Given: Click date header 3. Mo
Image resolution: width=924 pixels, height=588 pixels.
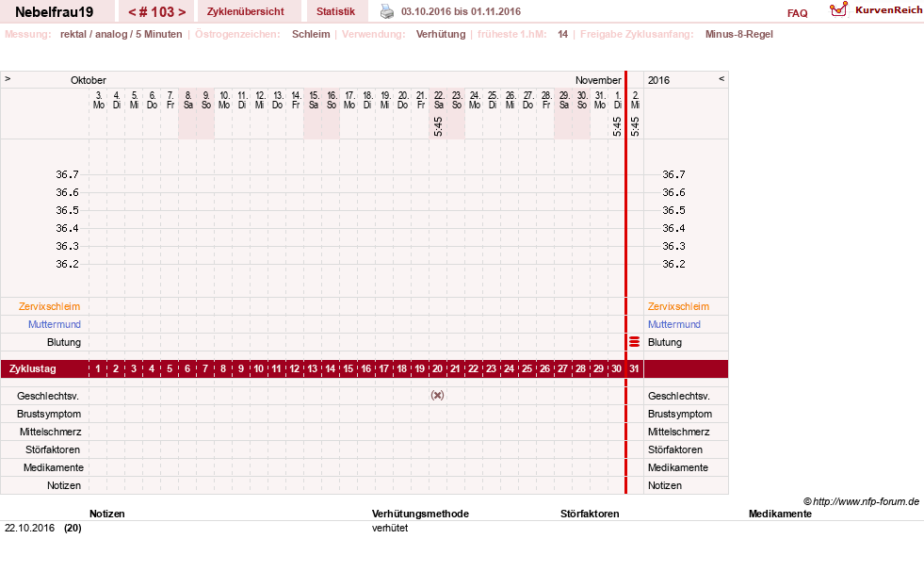Looking at the screenshot, I should pyautogui.click(x=98, y=100).
